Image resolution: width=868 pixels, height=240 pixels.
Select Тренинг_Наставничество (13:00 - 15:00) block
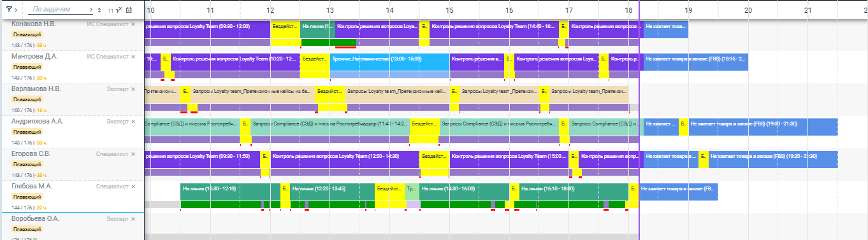pyautogui.click(x=390, y=62)
